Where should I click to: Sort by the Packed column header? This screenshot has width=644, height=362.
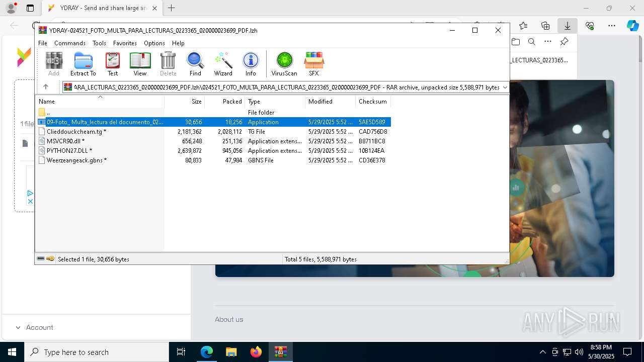tap(225, 101)
